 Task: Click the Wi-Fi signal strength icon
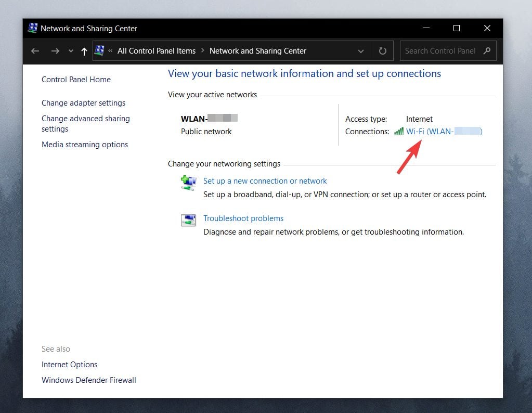click(x=399, y=131)
